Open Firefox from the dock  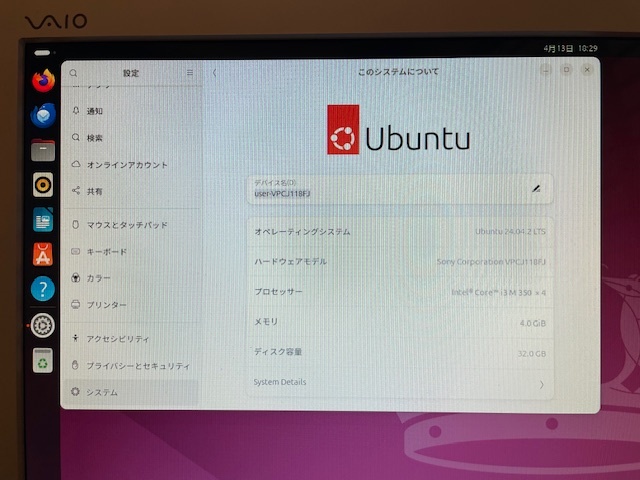[x=44, y=80]
